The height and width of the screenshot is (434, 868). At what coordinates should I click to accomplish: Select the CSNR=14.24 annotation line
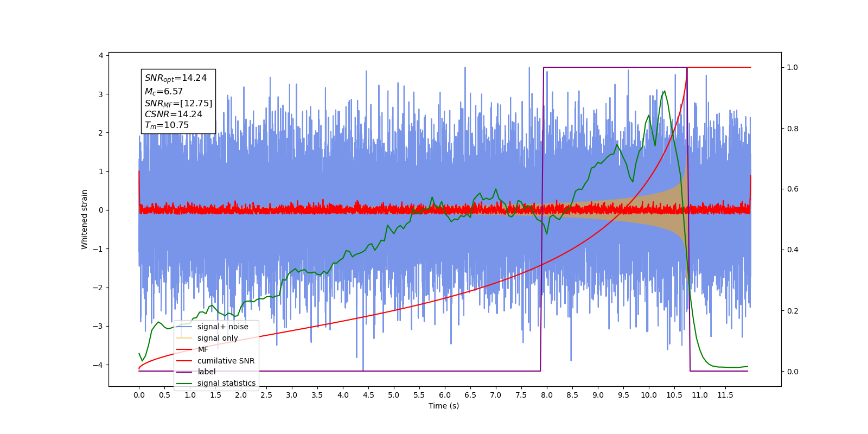174,114
